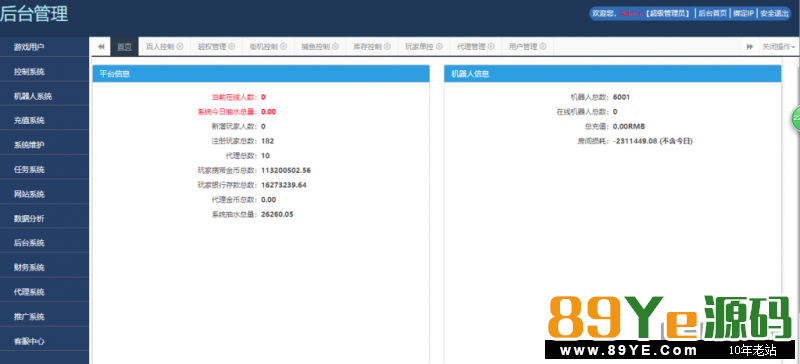Viewport: 800px width, 364px height.
Task: Select the 当前在线人数 value 0
Action: click(x=263, y=97)
